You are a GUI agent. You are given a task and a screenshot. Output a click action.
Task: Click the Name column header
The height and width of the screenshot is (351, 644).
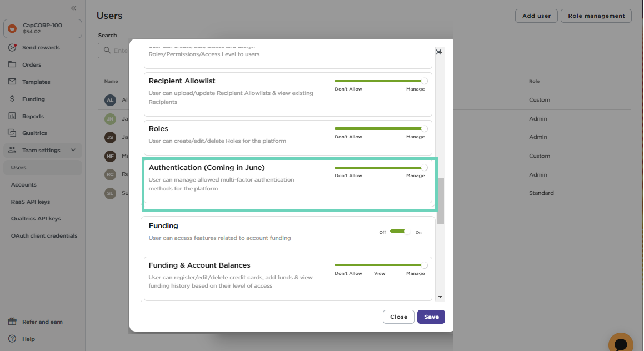(x=111, y=81)
